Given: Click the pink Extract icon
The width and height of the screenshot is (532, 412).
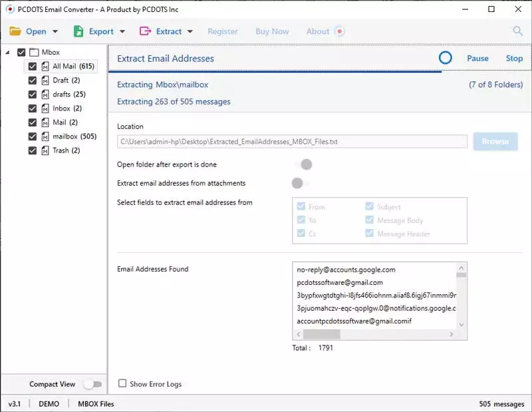Looking at the screenshot, I should (145, 31).
